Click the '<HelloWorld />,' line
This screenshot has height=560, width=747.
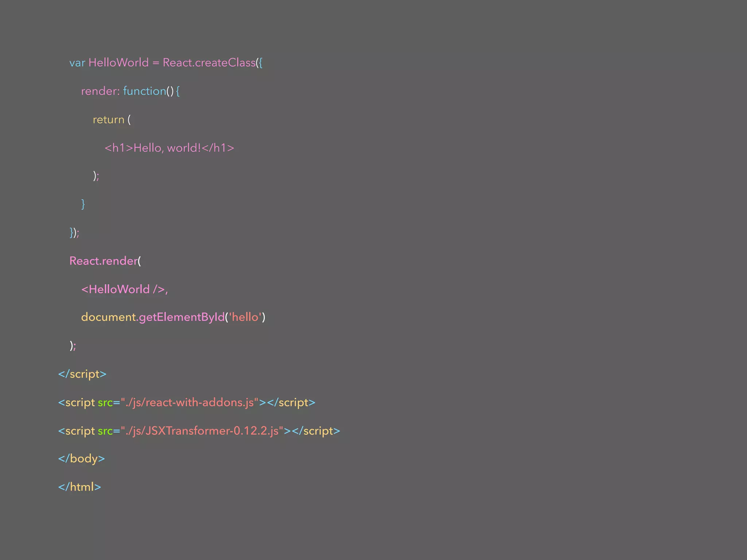point(124,289)
